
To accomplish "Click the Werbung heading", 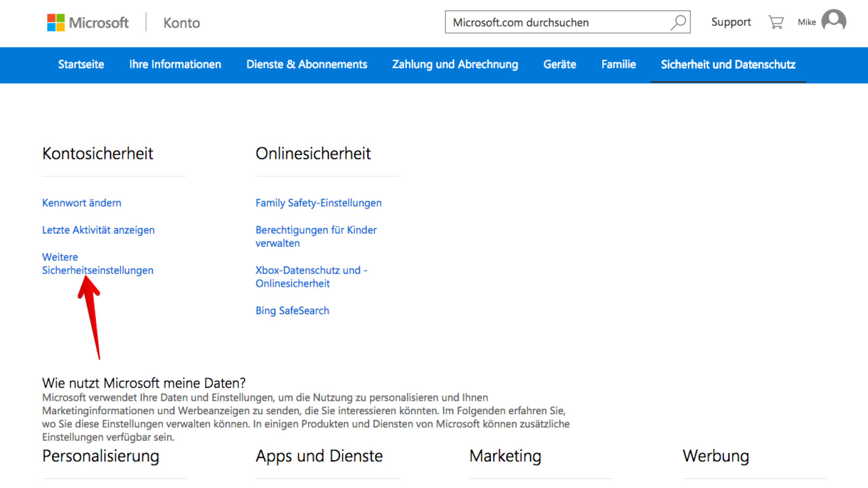I will 716,456.
